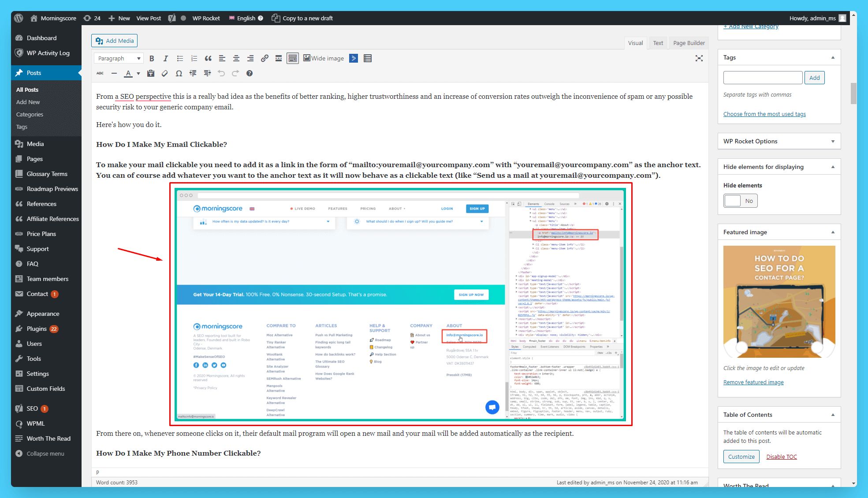Switch to the Page Builder tab
The image size is (868, 498).
687,42
